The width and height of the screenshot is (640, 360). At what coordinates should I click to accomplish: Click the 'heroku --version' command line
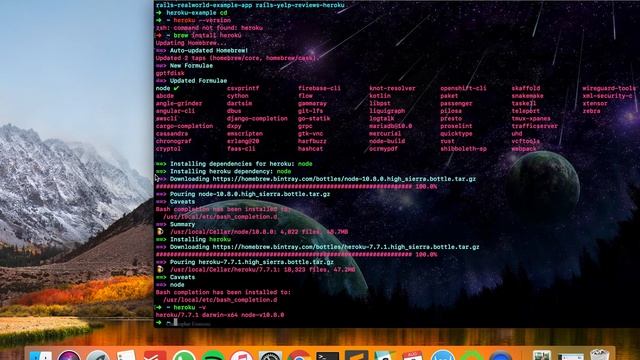click(x=202, y=20)
